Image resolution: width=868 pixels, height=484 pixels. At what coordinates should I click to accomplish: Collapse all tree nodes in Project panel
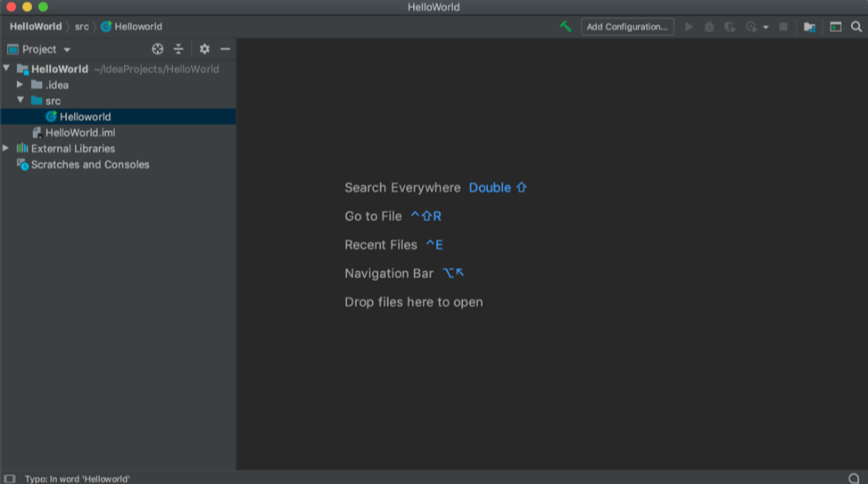[178, 49]
